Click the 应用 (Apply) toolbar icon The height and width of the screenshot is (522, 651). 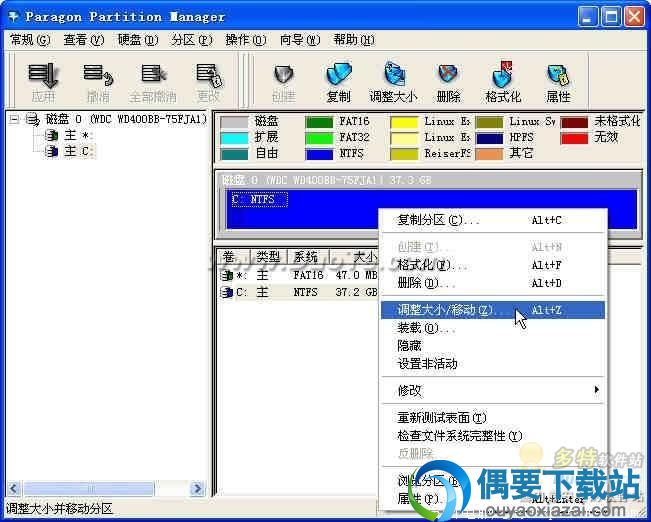pos(43,76)
